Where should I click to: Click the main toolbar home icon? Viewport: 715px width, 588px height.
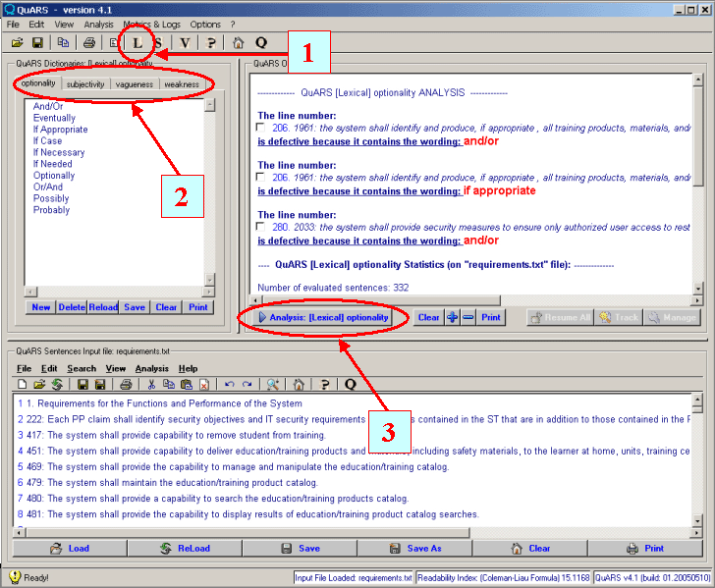pyautogui.click(x=238, y=43)
